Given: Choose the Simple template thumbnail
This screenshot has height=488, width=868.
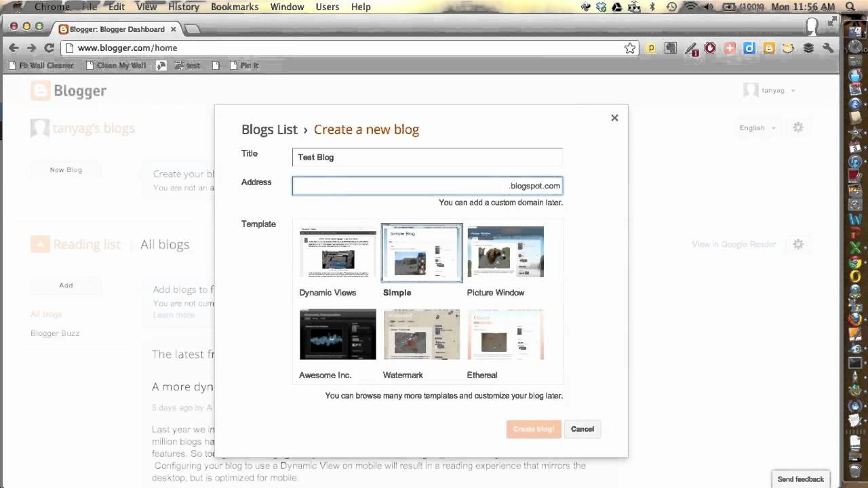Looking at the screenshot, I should (422, 252).
